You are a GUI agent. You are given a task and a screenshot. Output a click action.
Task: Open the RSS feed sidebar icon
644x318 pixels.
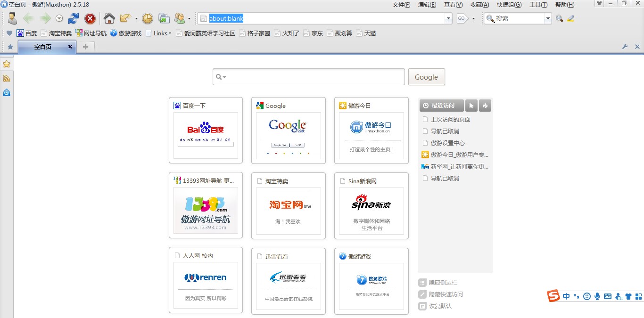click(x=7, y=78)
